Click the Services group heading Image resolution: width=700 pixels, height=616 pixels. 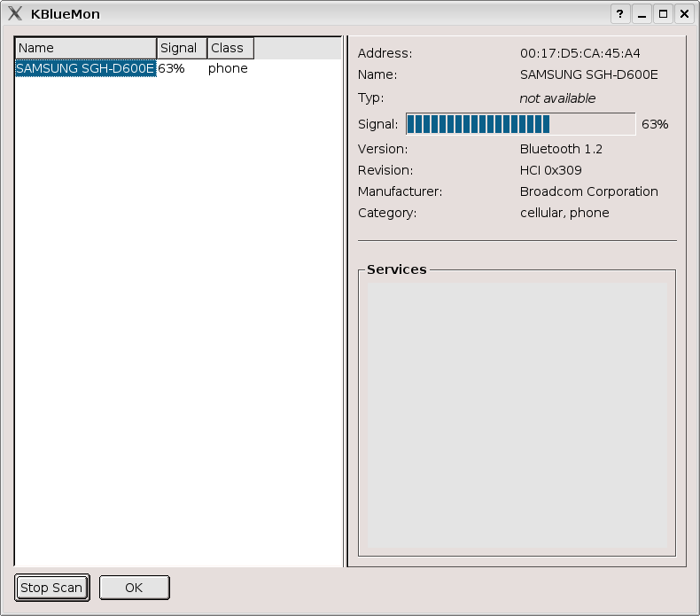396,269
